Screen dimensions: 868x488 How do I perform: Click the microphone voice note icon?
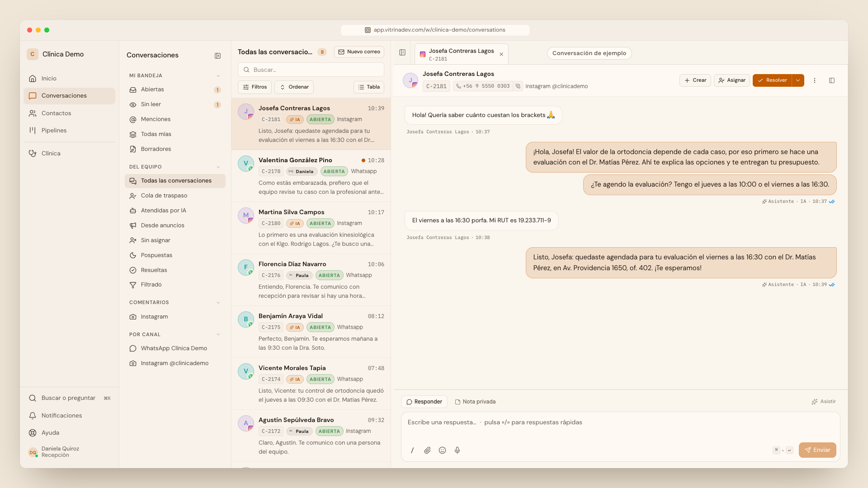pyautogui.click(x=458, y=450)
